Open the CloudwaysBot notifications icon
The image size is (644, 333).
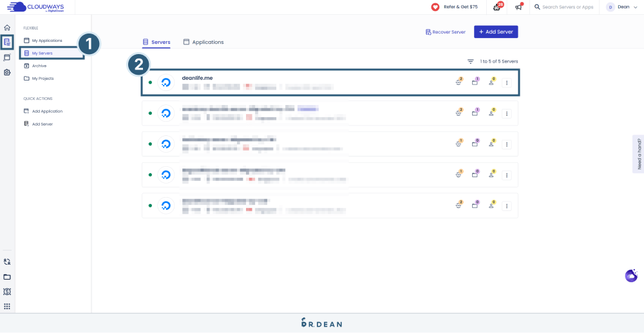coord(497,7)
